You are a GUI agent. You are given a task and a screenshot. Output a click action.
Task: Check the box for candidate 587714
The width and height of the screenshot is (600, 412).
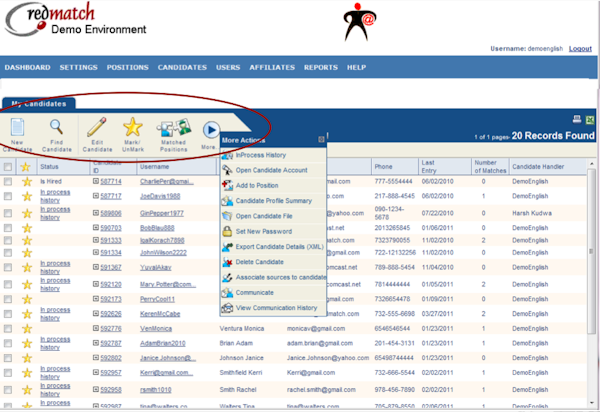[8, 181]
